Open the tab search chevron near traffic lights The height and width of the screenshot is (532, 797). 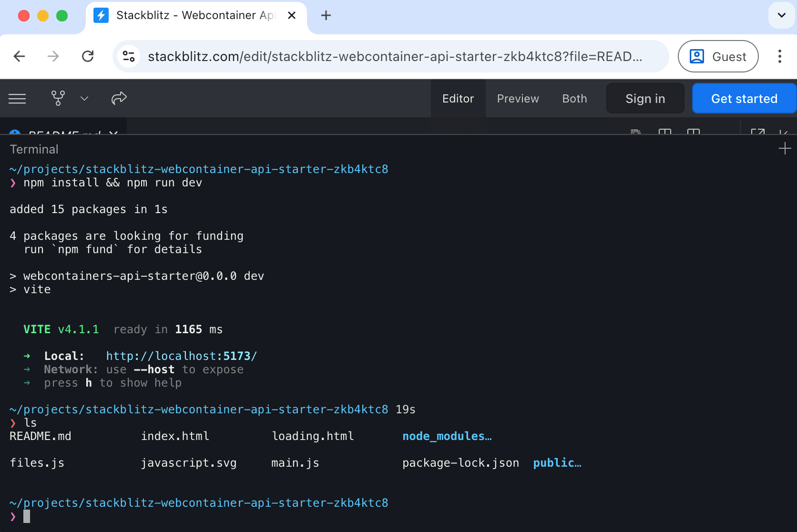click(x=781, y=15)
